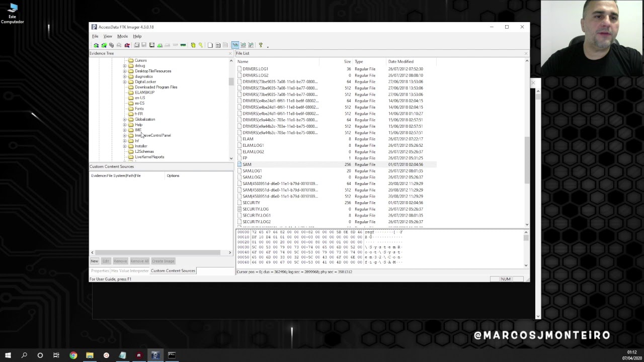Viewport: 644px width, 362px height.
Task: Click the Detect EFS Encryption key icon
Action: 200,45
